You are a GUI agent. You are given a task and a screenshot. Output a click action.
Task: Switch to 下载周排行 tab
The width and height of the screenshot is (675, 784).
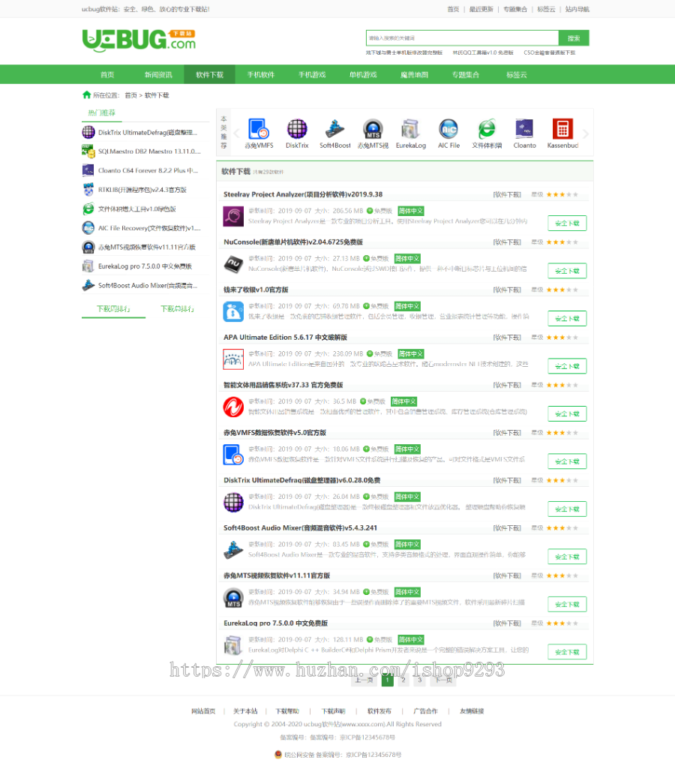[113, 309]
